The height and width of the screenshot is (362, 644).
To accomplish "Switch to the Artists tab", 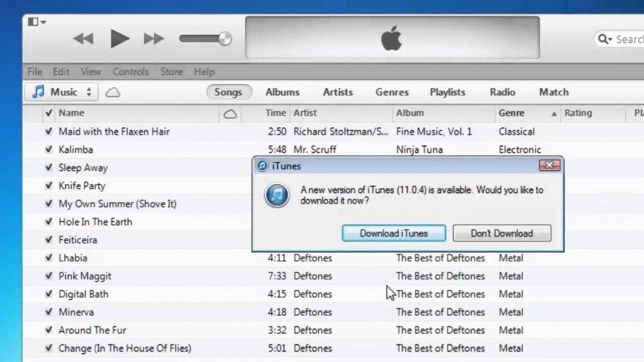I will coord(338,92).
